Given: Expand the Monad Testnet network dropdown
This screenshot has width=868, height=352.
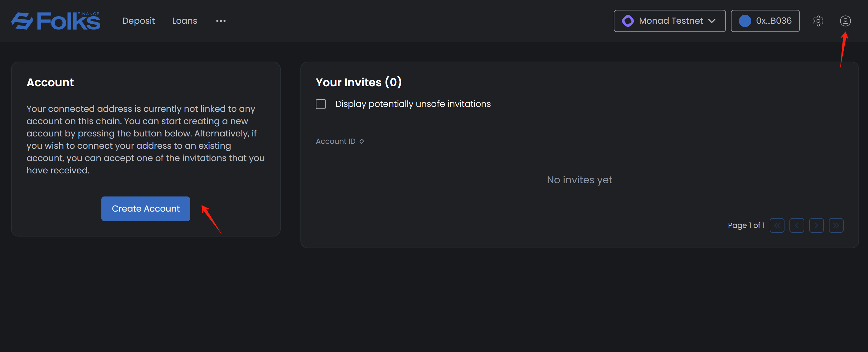Looking at the screenshot, I should pos(670,21).
